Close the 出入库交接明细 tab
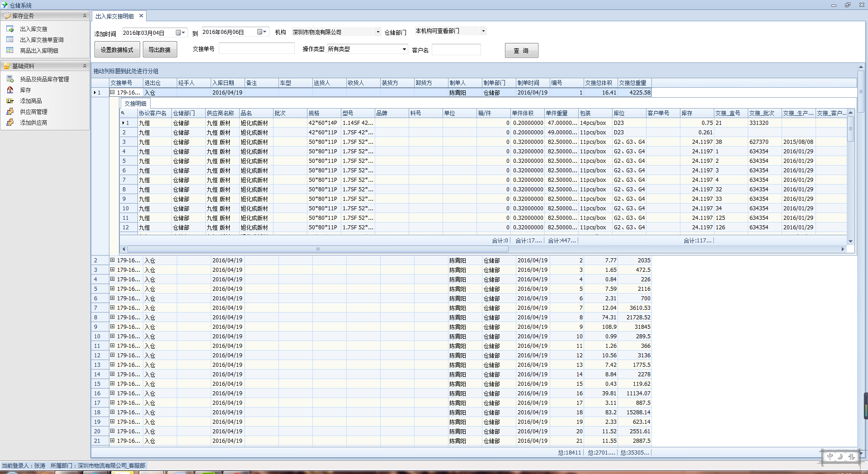868x474 pixels. 141,16
